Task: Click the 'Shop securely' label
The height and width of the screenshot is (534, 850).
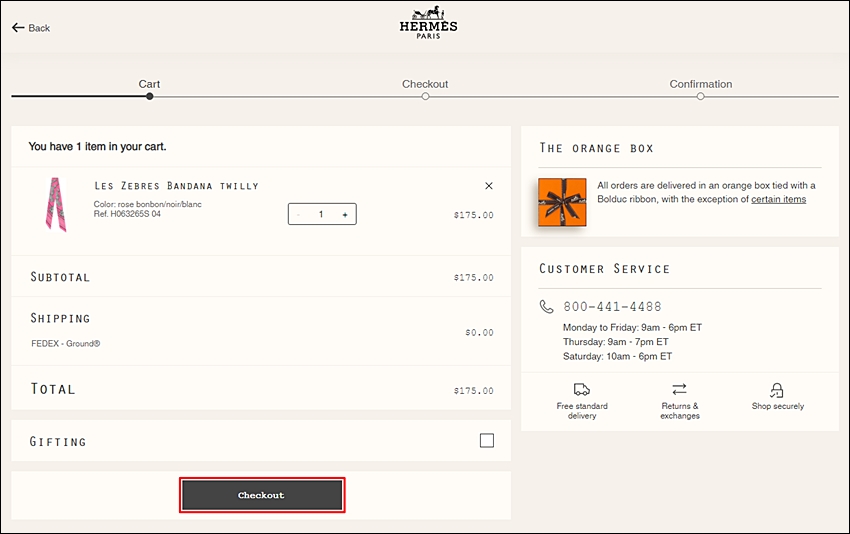Action: [777, 406]
